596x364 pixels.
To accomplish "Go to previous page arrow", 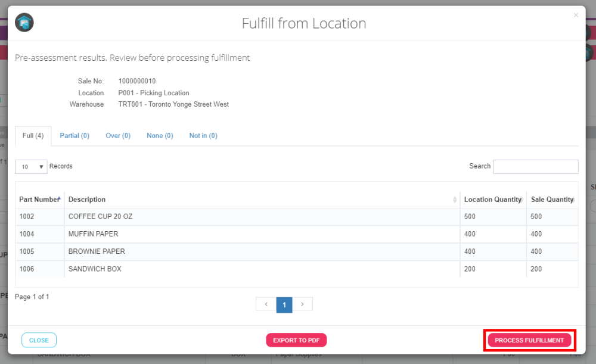I will pos(266,304).
